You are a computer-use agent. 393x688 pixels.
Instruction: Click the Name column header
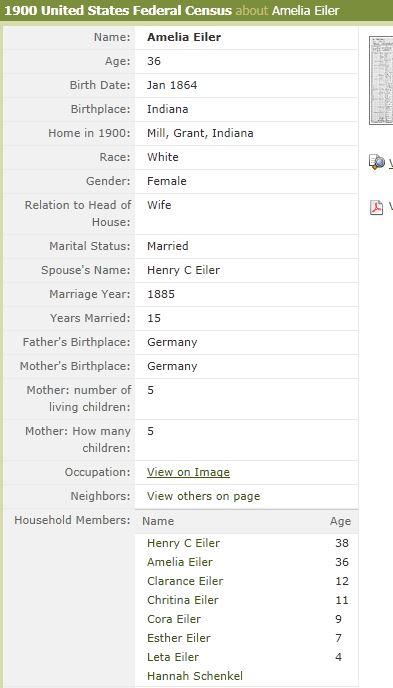point(158,521)
